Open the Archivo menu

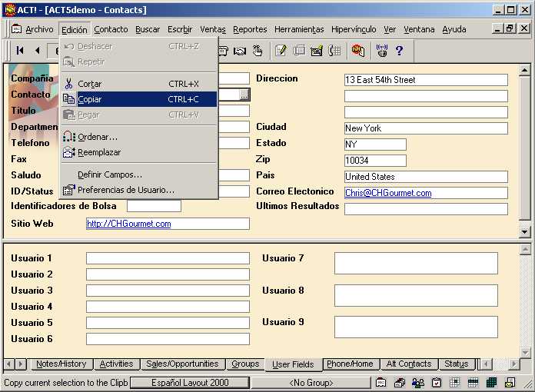(39, 30)
